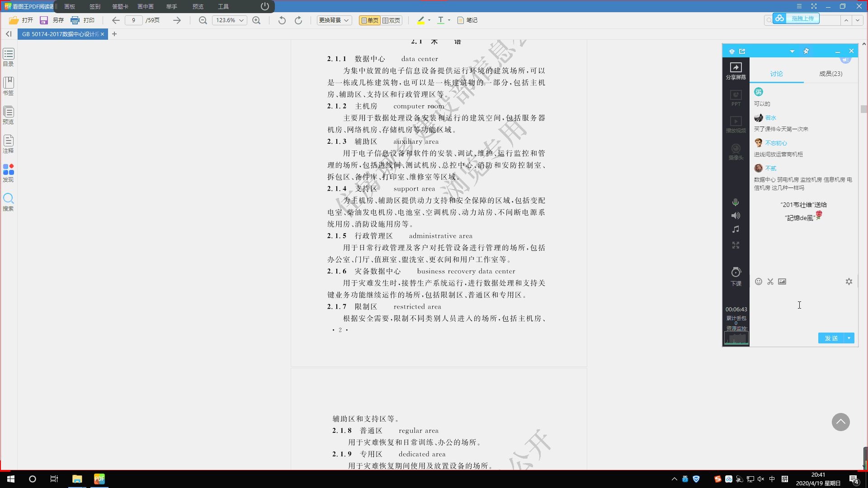Open the 预览 thumbnails panel
868x488 pixels.
pyautogui.click(x=9, y=115)
